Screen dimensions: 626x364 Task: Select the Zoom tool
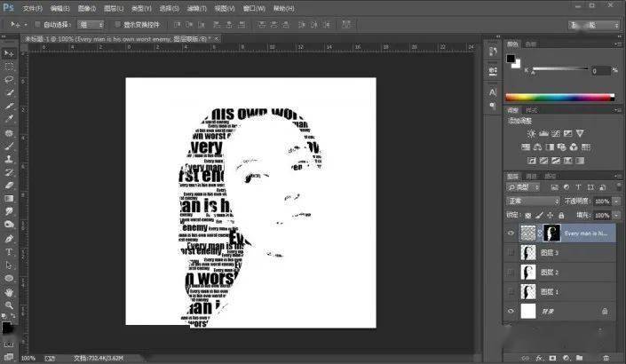click(9, 305)
